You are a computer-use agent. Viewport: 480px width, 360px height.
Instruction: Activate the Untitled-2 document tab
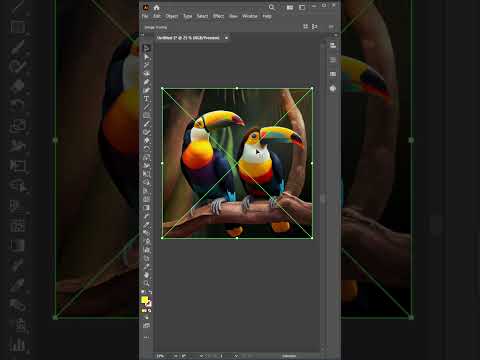pyautogui.click(x=188, y=38)
